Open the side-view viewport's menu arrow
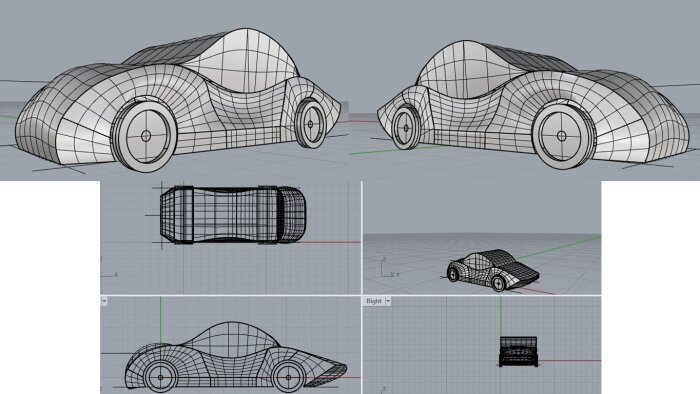This screenshot has width=700, height=394. 104,301
